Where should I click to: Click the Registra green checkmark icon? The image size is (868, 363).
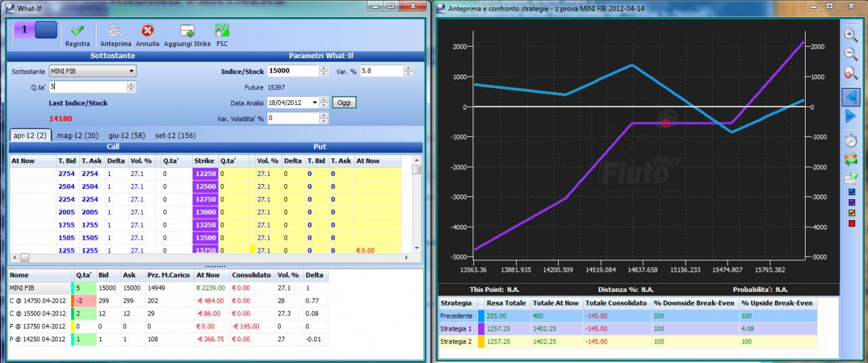(x=77, y=30)
